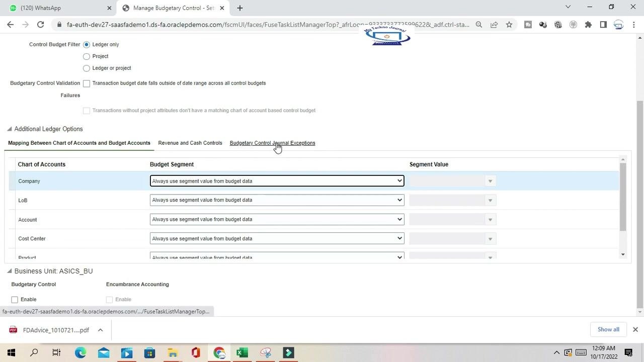Enable Budgetary Control for ASICS_BU
The height and width of the screenshot is (362, 644).
pyautogui.click(x=15, y=300)
